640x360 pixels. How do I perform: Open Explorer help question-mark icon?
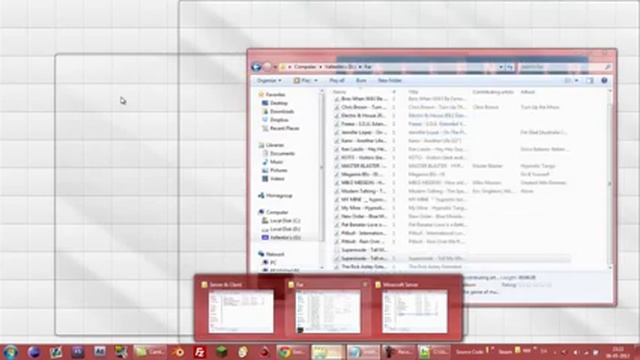604,80
